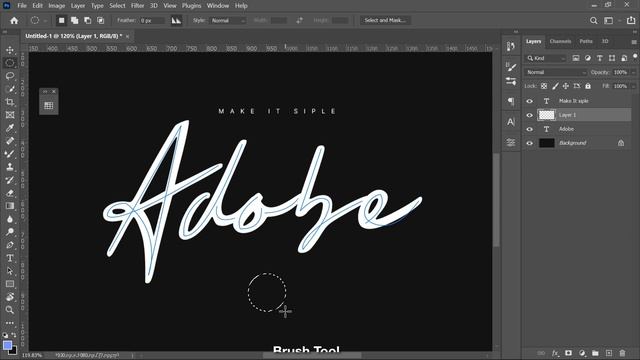The height and width of the screenshot is (360, 640).
Task: Create a new layer with plus icon
Action: point(609,353)
